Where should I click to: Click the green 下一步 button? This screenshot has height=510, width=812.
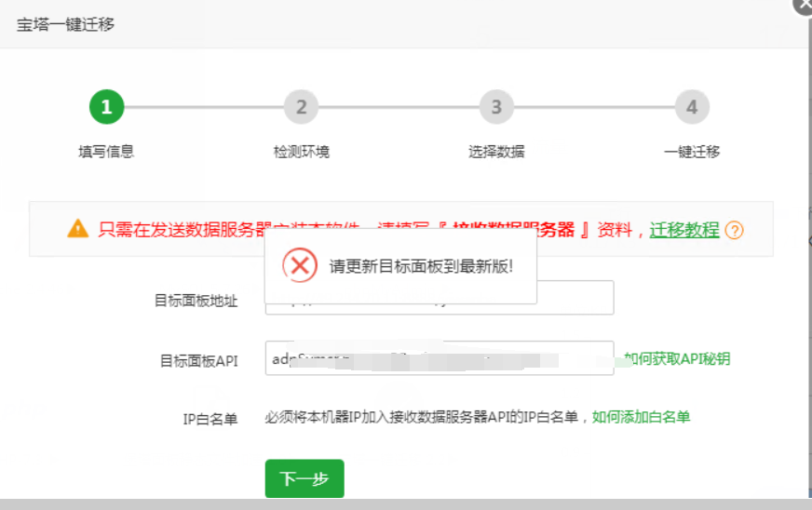(x=304, y=478)
